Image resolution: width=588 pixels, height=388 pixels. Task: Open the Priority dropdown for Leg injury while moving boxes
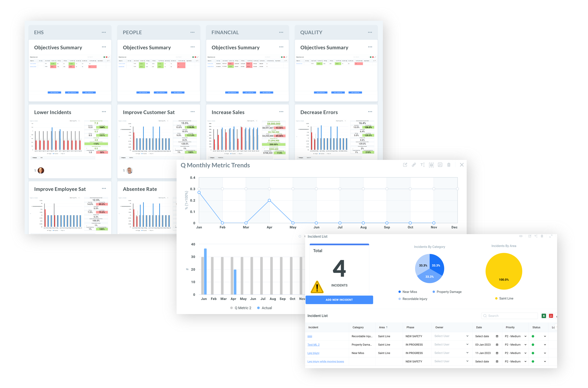516,362
